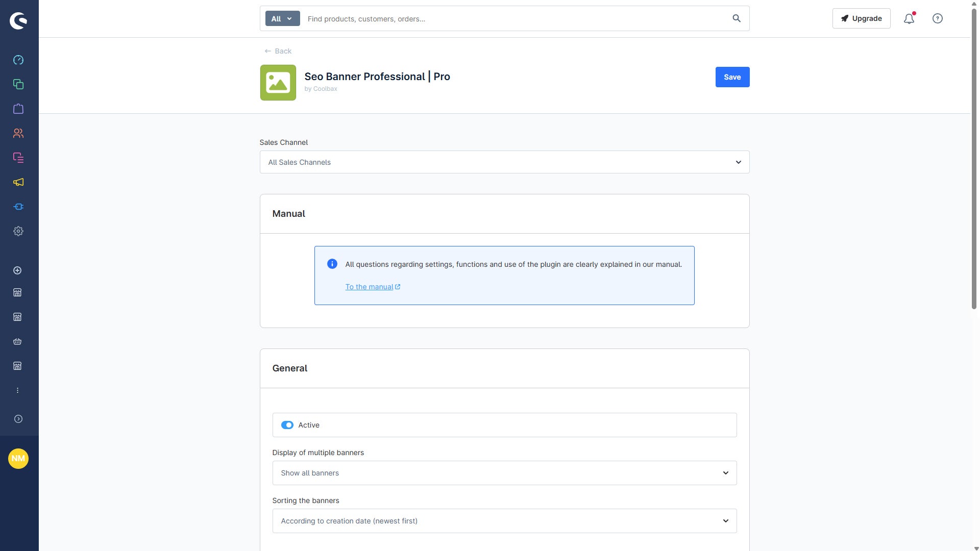Screen dimensions: 980x551
Task: Click the Display of multiple banners label
Action: coord(318,453)
